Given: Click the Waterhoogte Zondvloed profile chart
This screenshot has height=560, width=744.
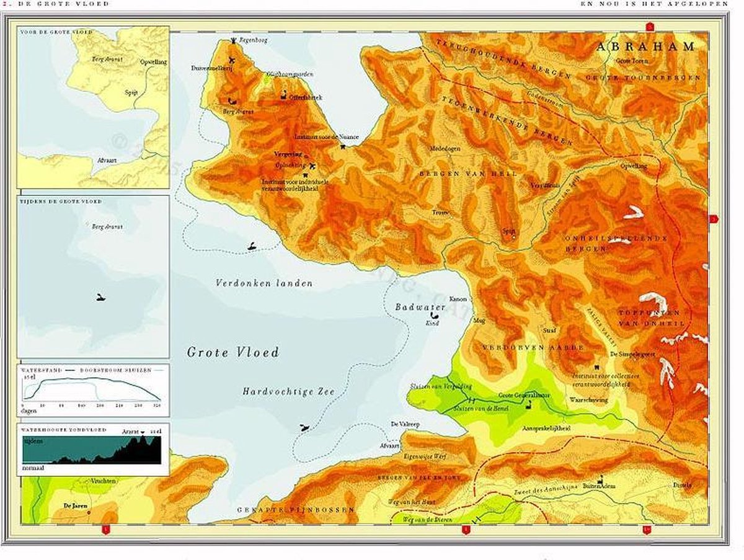Looking at the screenshot, I should point(93,449).
